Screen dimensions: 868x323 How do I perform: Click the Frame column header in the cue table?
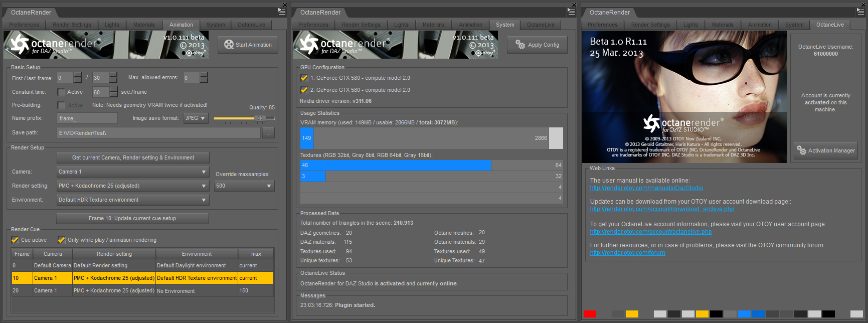[22, 254]
